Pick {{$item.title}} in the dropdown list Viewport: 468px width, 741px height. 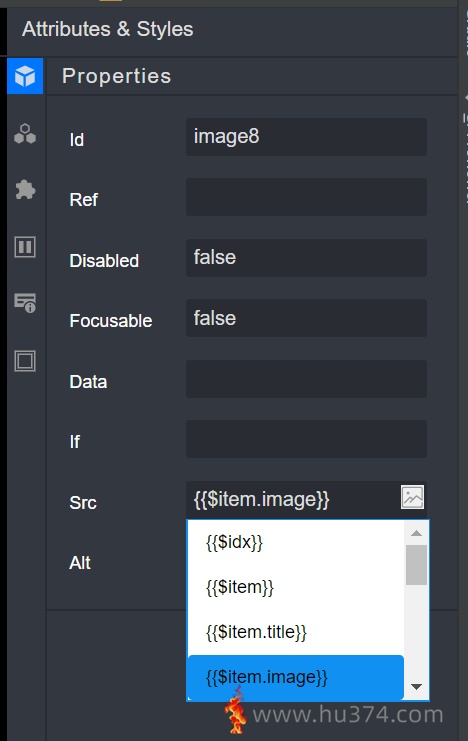pos(296,632)
